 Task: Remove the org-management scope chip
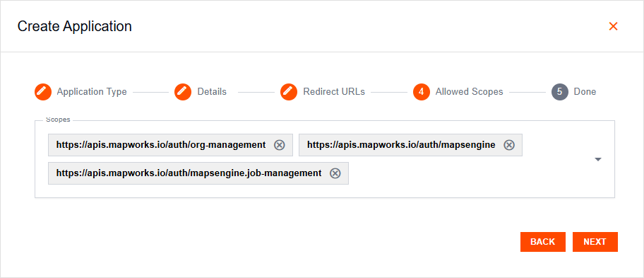(x=280, y=145)
